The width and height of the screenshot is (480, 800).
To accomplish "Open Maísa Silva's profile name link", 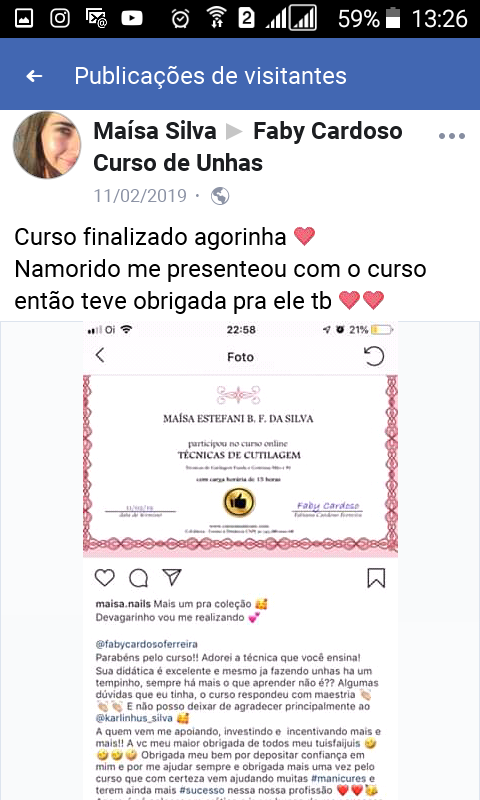I will click(155, 132).
